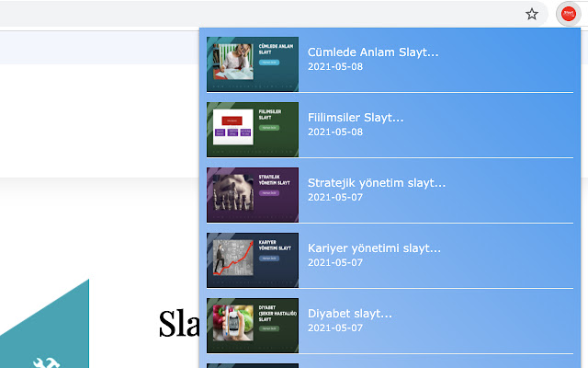Screen dimensions: 588x368
Task: Open the red Slayt extension icon
Action: click(x=569, y=14)
